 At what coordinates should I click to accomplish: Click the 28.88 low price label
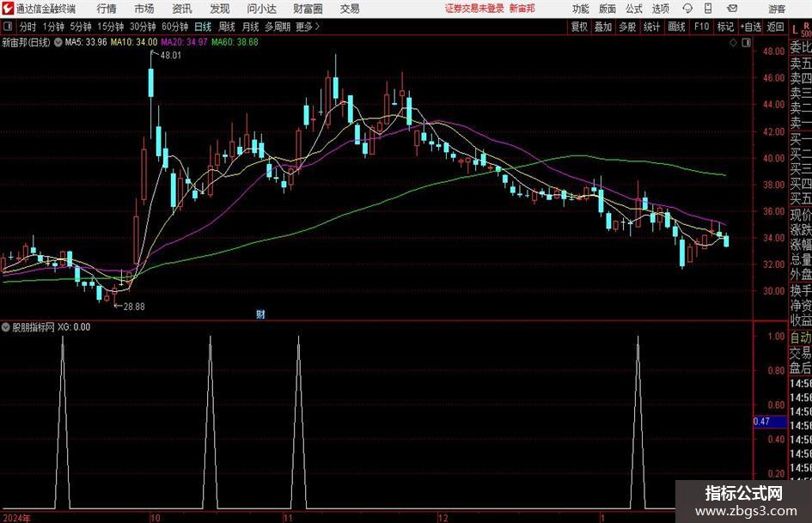click(x=134, y=307)
